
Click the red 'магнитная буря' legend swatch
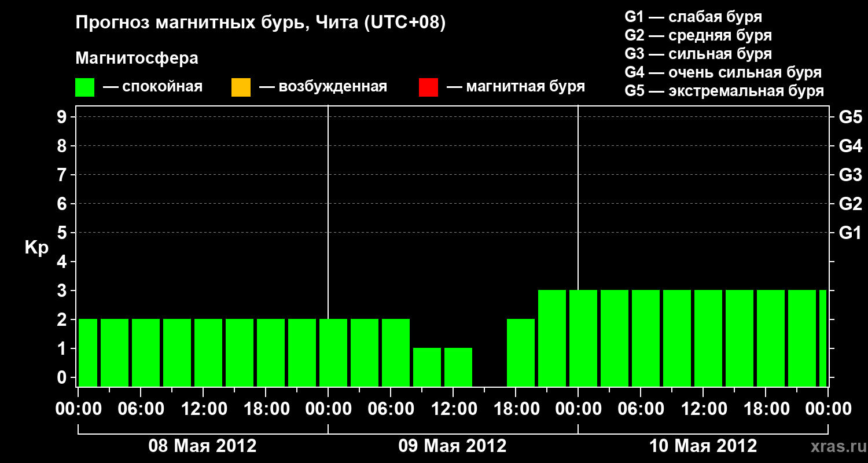tap(428, 87)
